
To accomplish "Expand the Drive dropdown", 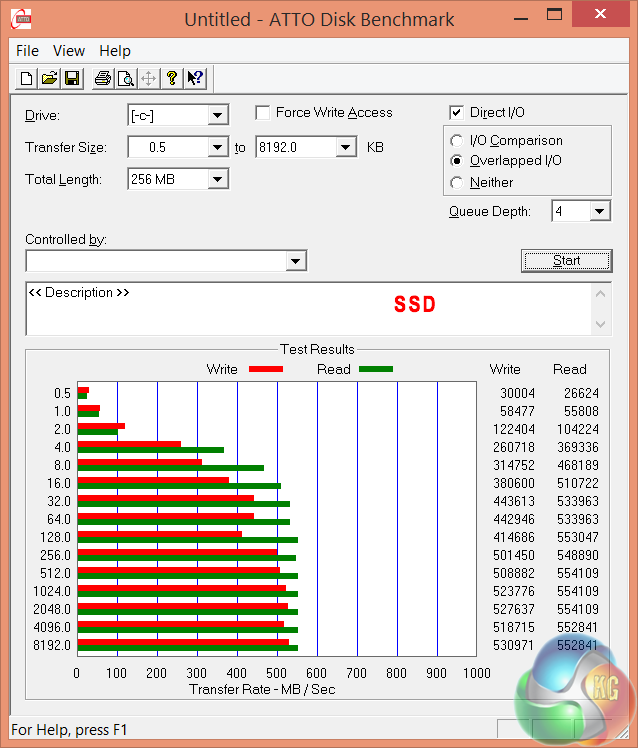I will (x=217, y=115).
